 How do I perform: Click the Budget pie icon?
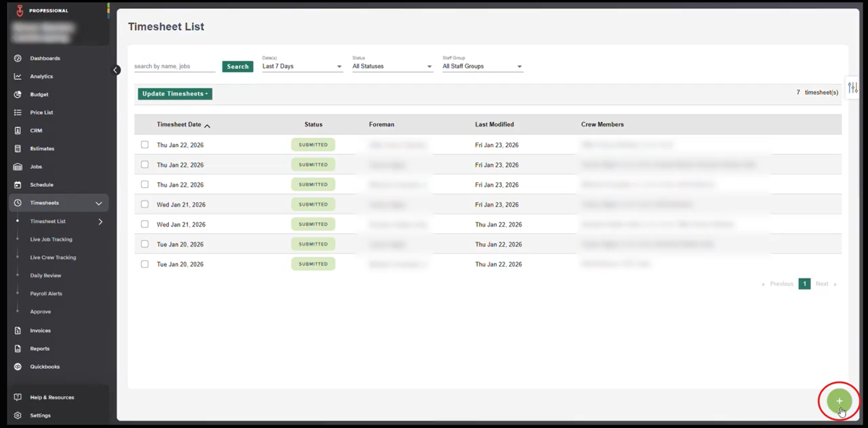click(x=18, y=95)
